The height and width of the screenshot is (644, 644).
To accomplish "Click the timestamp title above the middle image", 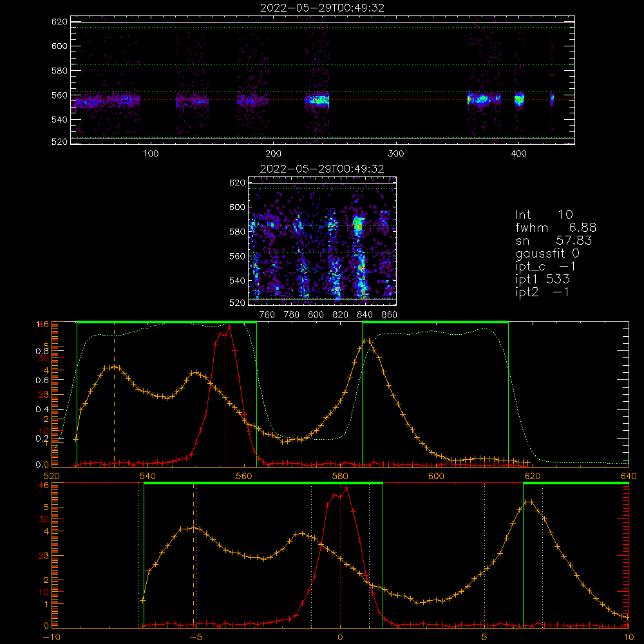I will pyautogui.click(x=322, y=169).
